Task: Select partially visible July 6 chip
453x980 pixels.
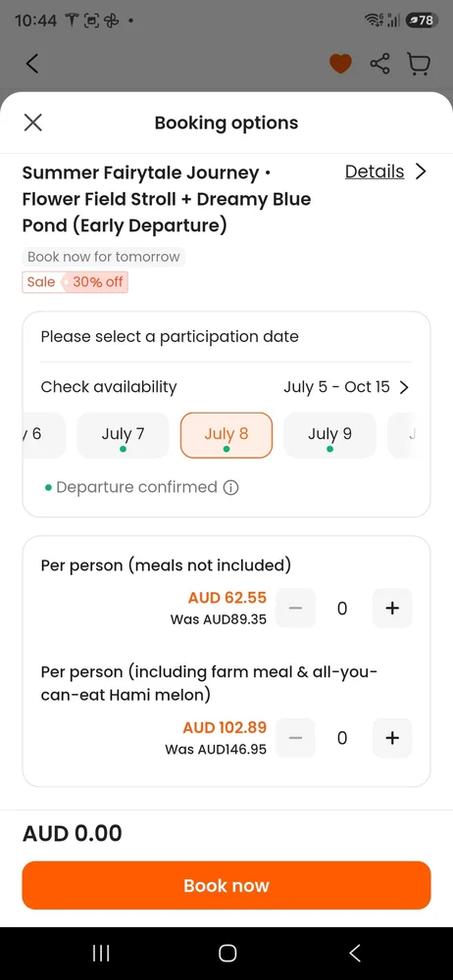Action: tap(44, 436)
